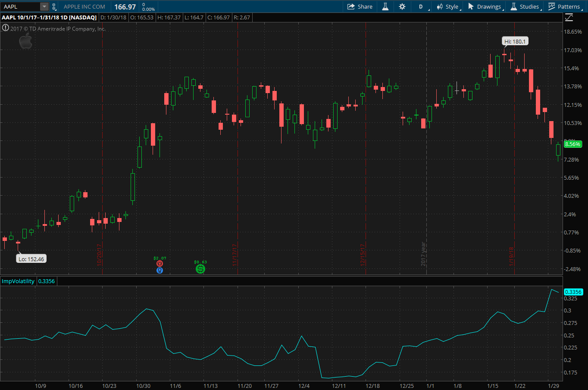Viewport: 588px width, 390px height.
Task: Click the green 8.56% price axis bubble
Action: (x=572, y=144)
